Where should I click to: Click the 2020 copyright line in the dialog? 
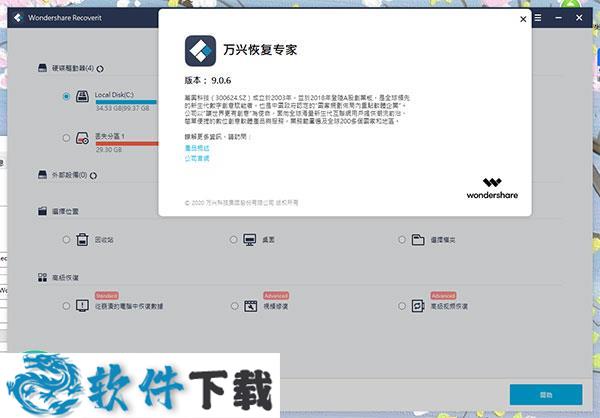point(241,203)
